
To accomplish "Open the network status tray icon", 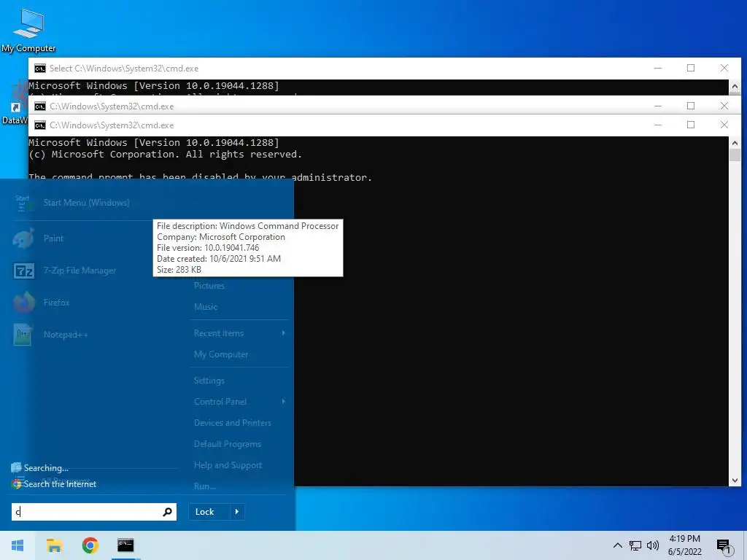I will click(635, 545).
